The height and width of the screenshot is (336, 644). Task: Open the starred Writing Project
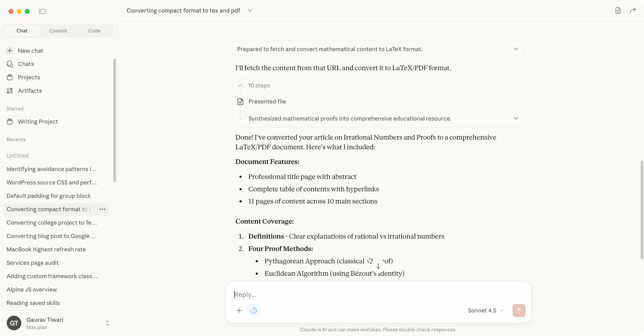(x=38, y=121)
